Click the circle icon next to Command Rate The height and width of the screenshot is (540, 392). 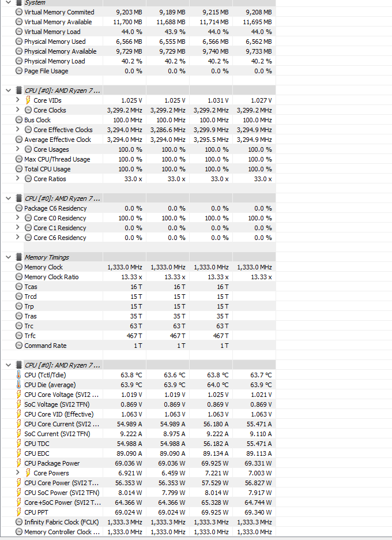pyautogui.click(x=19, y=346)
